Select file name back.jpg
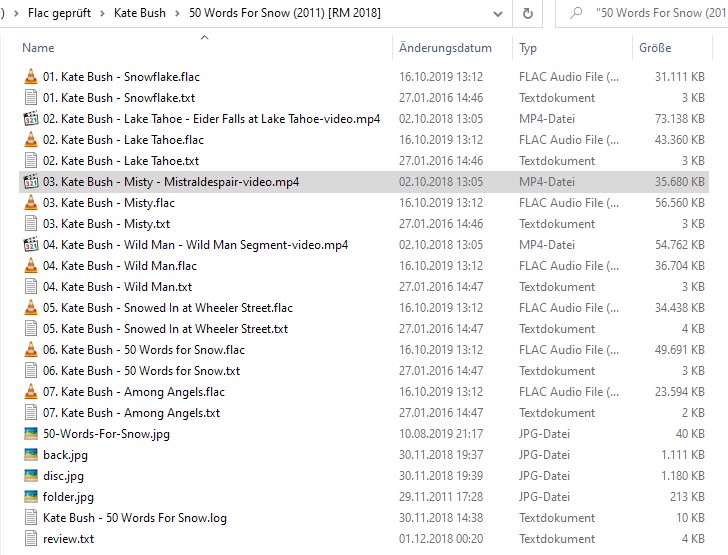The image size is (728, 555). click(65, 455)
